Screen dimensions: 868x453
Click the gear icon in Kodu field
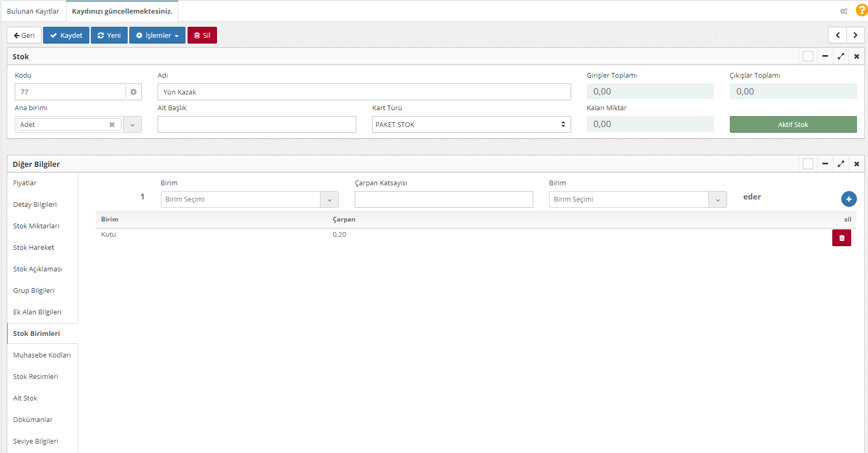[133, 92]
